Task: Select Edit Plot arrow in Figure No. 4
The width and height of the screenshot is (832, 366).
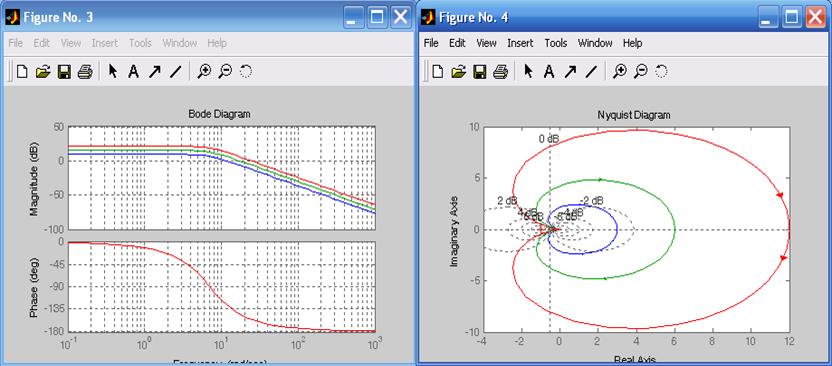Action: click(528, 71)
